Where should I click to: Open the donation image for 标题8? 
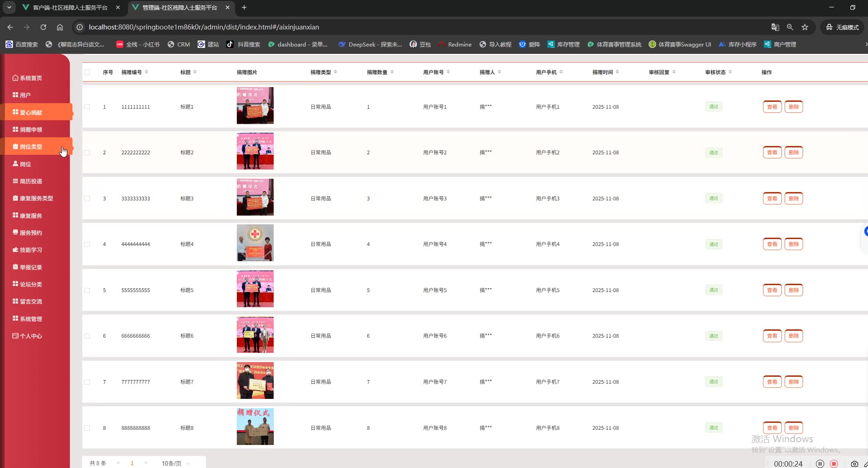click(255, 427)
